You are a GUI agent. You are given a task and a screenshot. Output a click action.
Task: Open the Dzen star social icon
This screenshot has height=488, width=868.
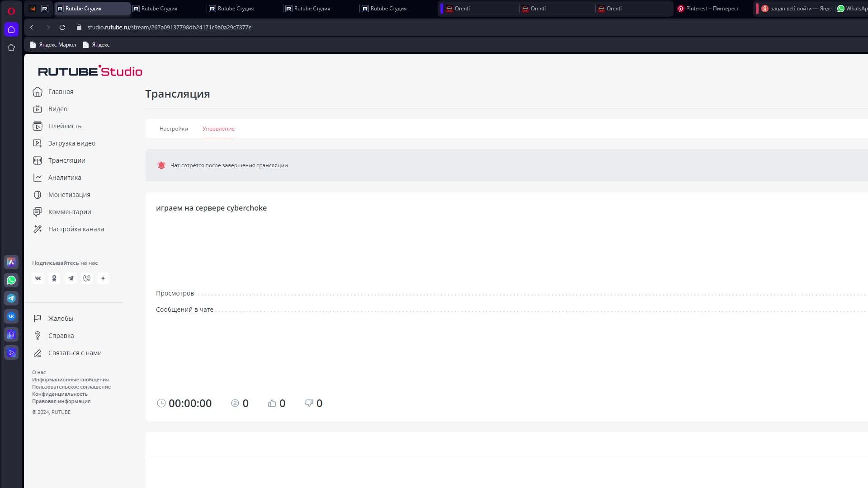(103, 278)
